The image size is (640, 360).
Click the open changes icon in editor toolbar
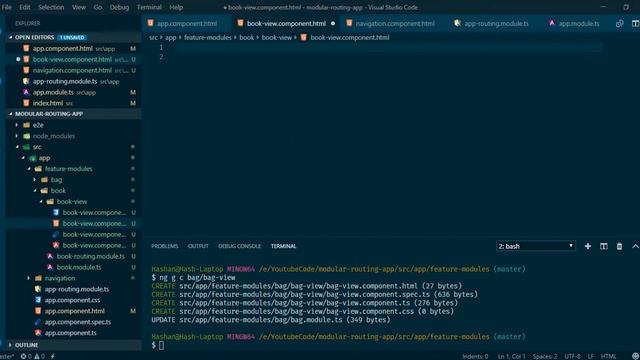(x=619, y=24)
